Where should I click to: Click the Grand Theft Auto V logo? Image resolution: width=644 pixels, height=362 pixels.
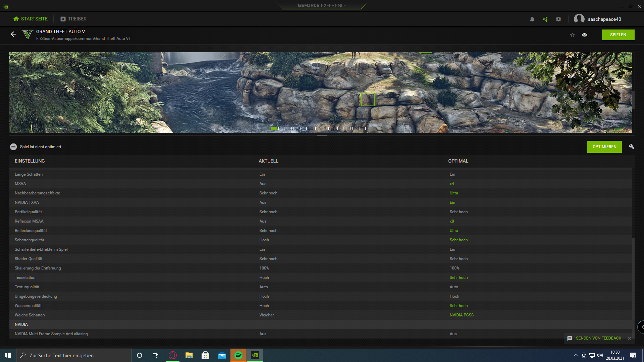(x=28, y=34)
